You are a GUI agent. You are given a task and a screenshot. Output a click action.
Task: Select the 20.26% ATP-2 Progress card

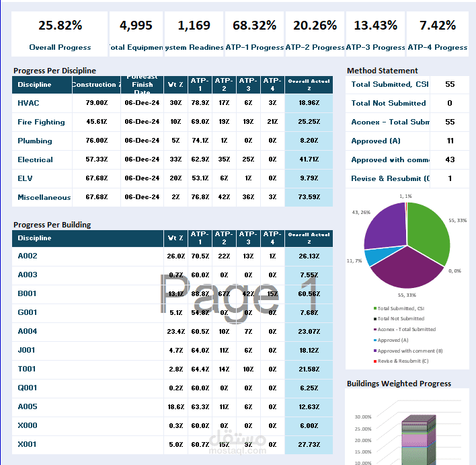point(315,34)
